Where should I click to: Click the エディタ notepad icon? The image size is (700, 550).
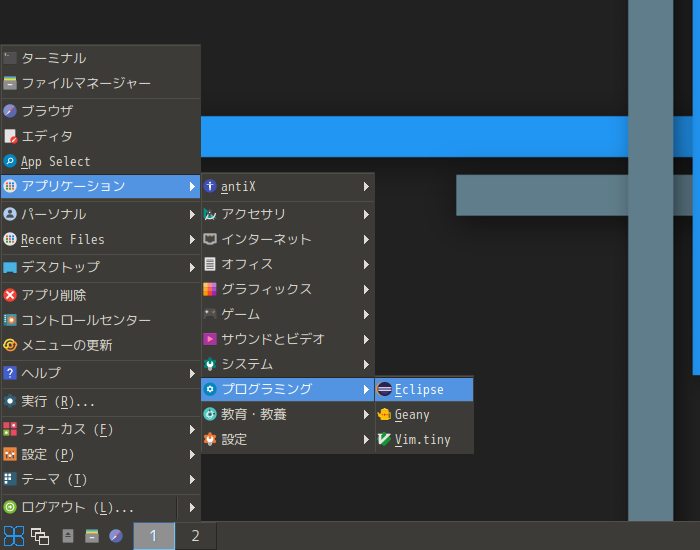point(10,136)
